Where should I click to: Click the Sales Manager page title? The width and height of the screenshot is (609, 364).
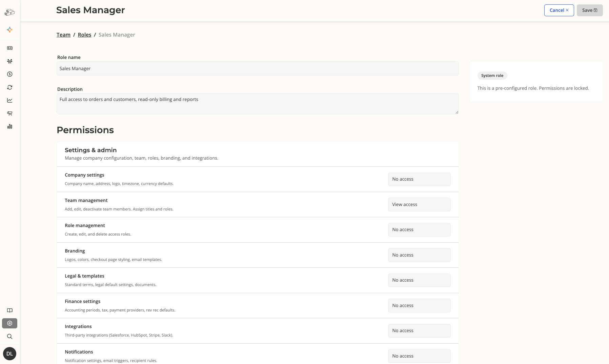click(90, 10)
